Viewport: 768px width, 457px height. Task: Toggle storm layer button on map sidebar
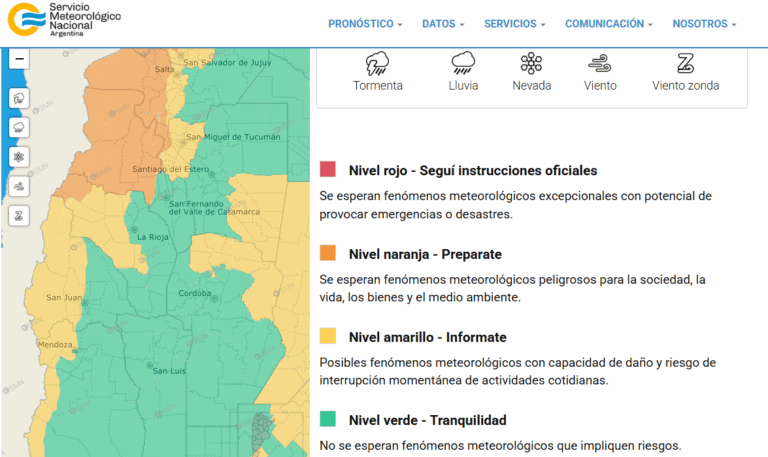pyautogui.click(x=19, y=98)
